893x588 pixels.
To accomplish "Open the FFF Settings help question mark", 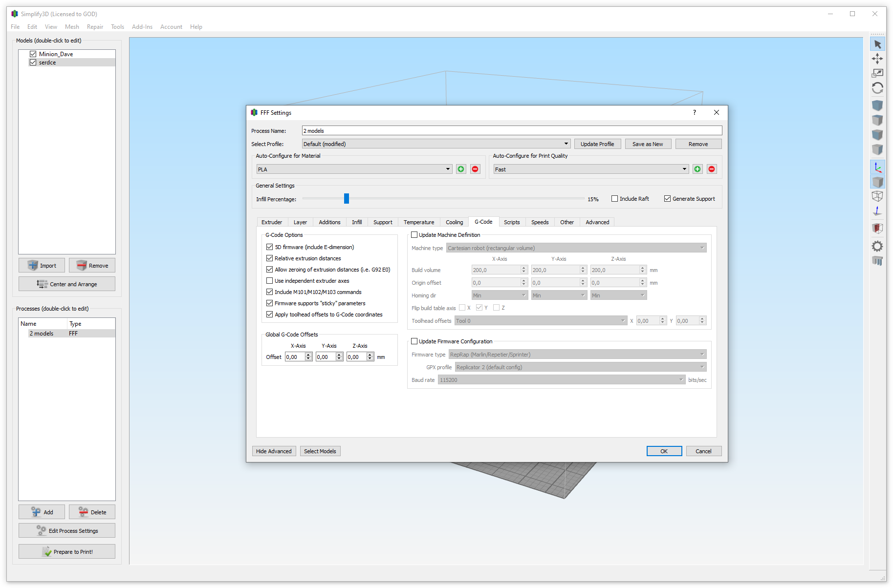I will 694,112.
